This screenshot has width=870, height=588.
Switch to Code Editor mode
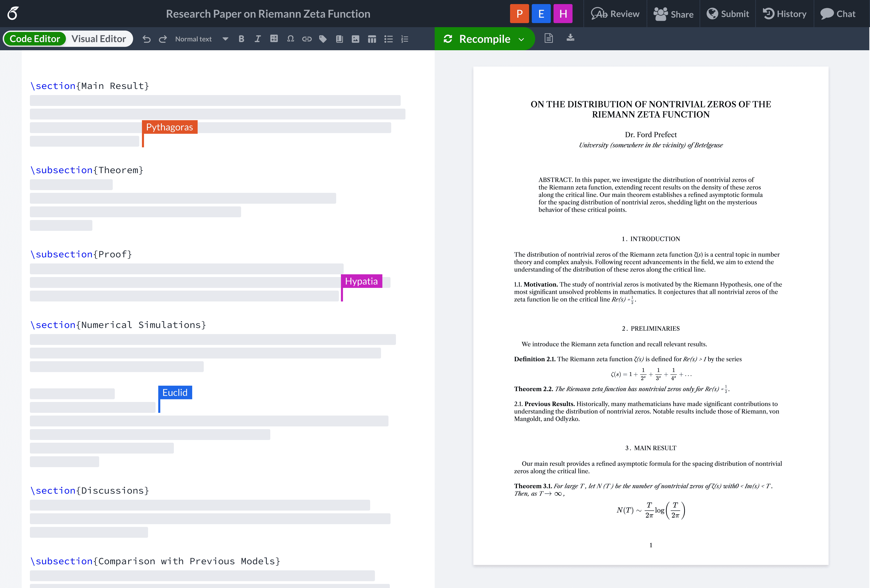click(35, 38)
